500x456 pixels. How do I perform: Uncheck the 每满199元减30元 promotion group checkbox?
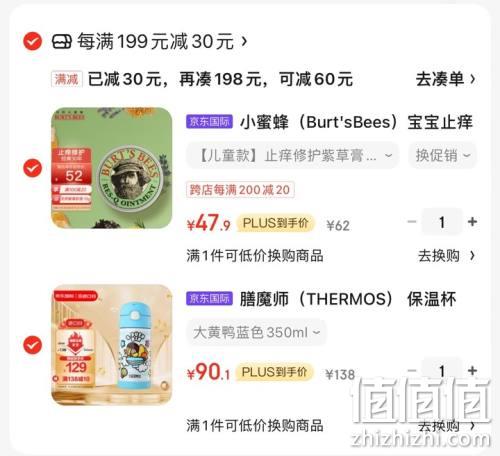[x=32, y=41]
